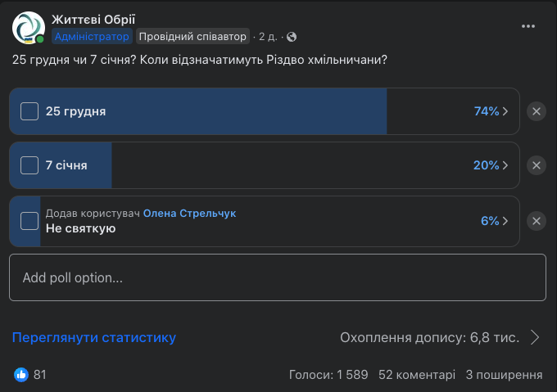Expand voters for the 6% result

(495, 221)
